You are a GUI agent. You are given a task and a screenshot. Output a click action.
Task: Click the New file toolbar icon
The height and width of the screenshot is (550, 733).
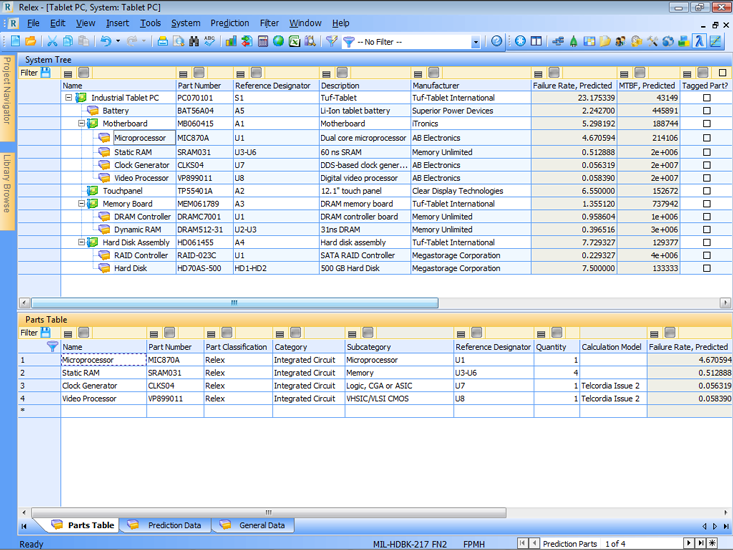click(x=15, y=41)
